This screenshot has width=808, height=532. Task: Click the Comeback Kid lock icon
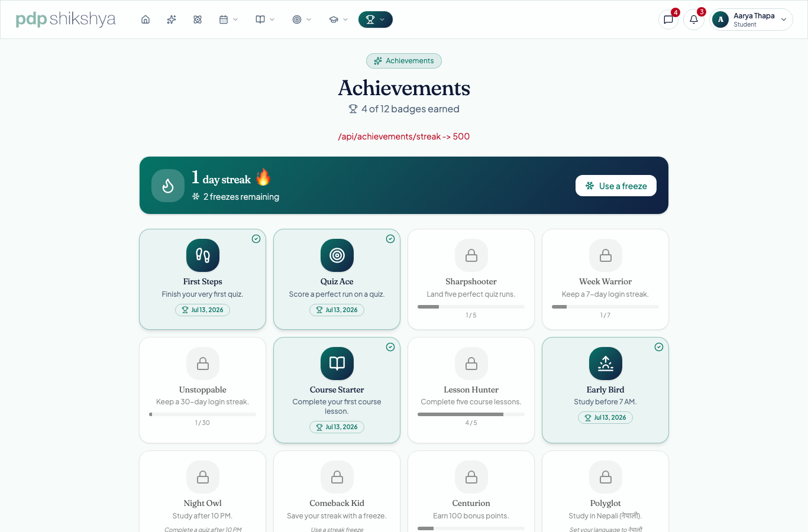point(337,477)
